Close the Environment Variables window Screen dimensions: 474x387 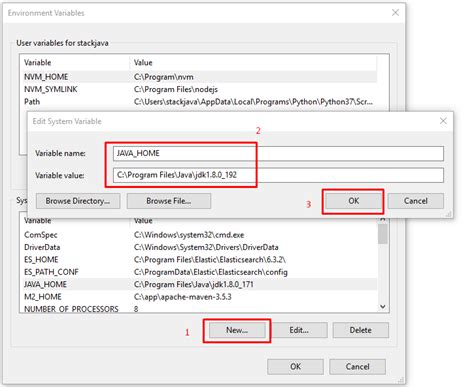(x=395, y=13)
